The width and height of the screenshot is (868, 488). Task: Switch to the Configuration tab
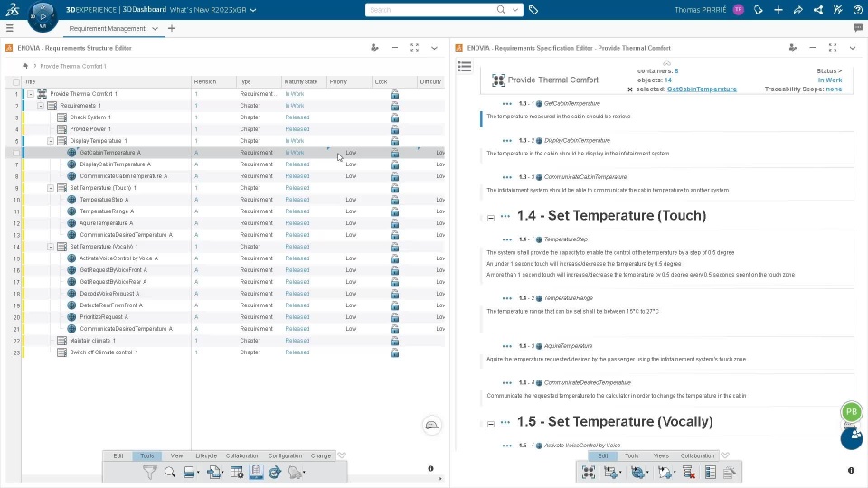pos(285,455)
